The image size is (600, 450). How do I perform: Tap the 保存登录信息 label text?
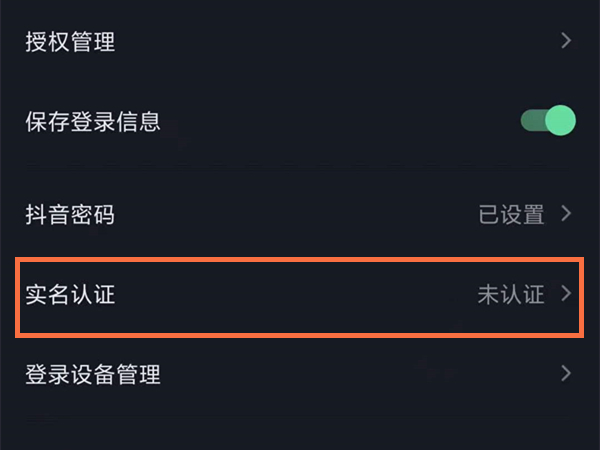coord(92,123)
